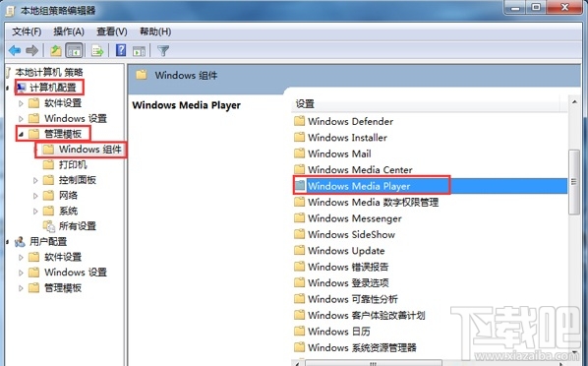Open the Windows Mail folder

(339, 153)
